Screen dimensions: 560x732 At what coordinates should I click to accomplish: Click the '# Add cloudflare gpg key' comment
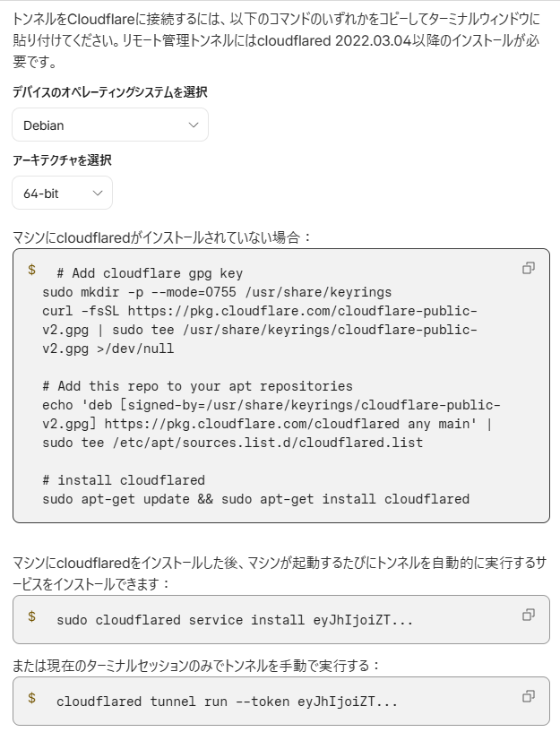150,273
